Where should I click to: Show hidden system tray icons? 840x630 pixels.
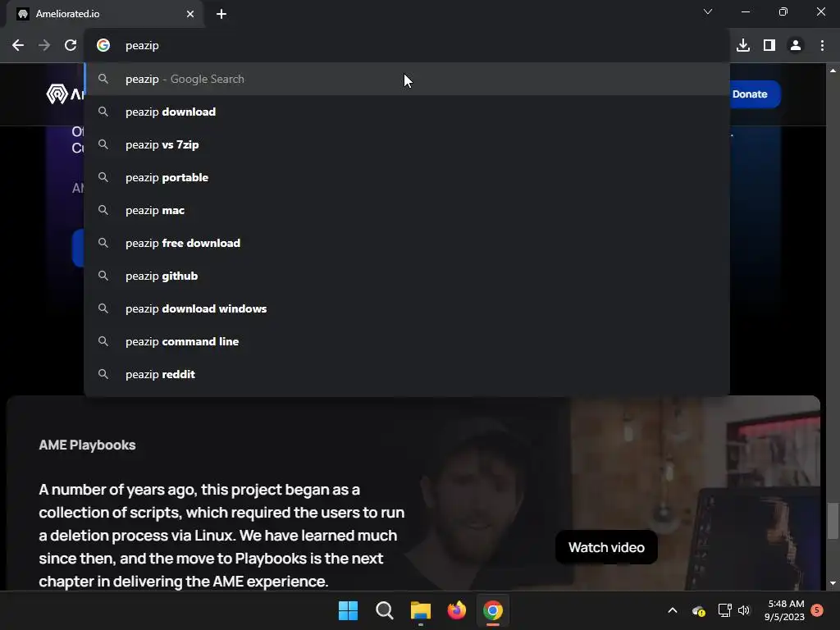(673, 610)
